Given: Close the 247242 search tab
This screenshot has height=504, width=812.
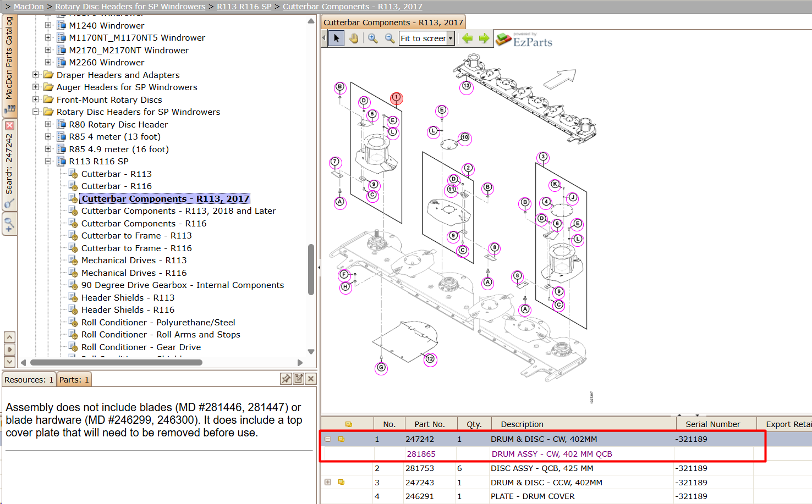Looking at the screenshot, I should tap(9, 125).
